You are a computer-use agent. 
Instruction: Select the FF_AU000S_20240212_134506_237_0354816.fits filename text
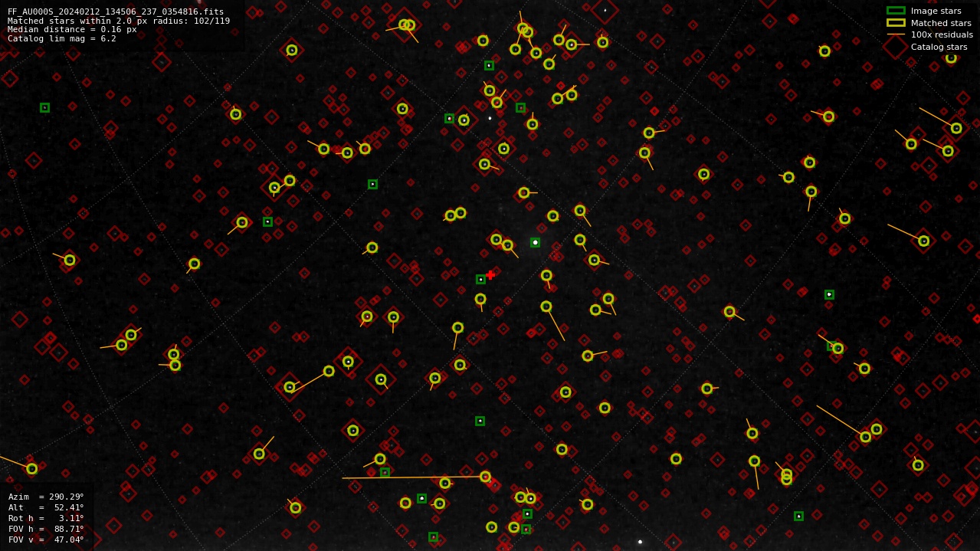coord(116,11)
